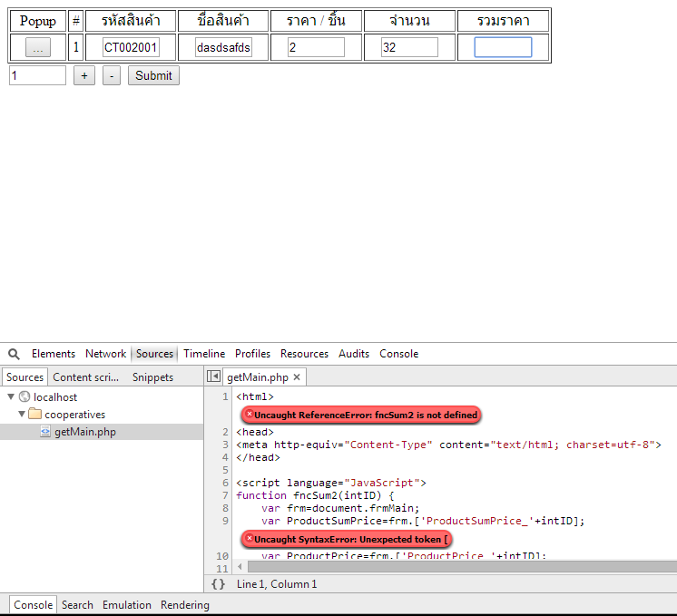This screenshot has width=677, height=616.
Task: Click 'Line 1, Column 1' status text
Action: [277, 584]
